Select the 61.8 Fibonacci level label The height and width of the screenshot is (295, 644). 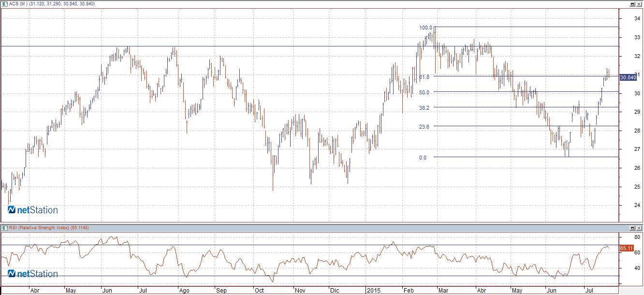pos(424,77)
